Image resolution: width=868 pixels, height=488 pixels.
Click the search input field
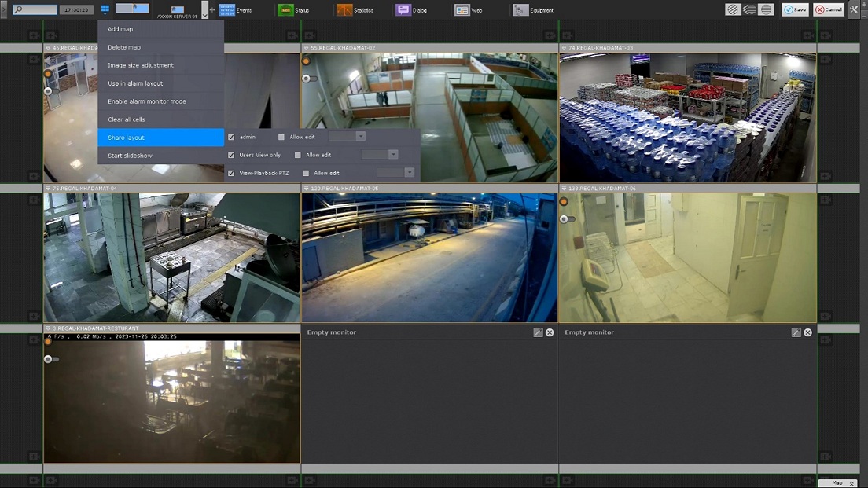(x=39, y=10)
